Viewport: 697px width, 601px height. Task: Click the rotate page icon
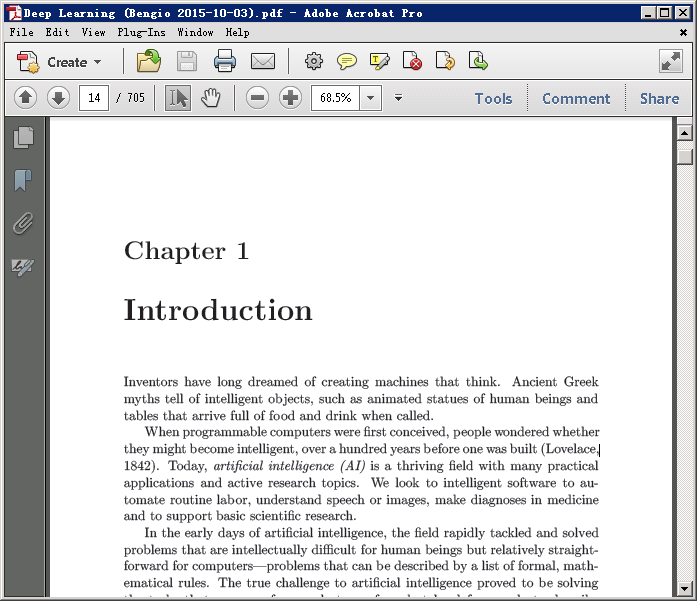445,61
